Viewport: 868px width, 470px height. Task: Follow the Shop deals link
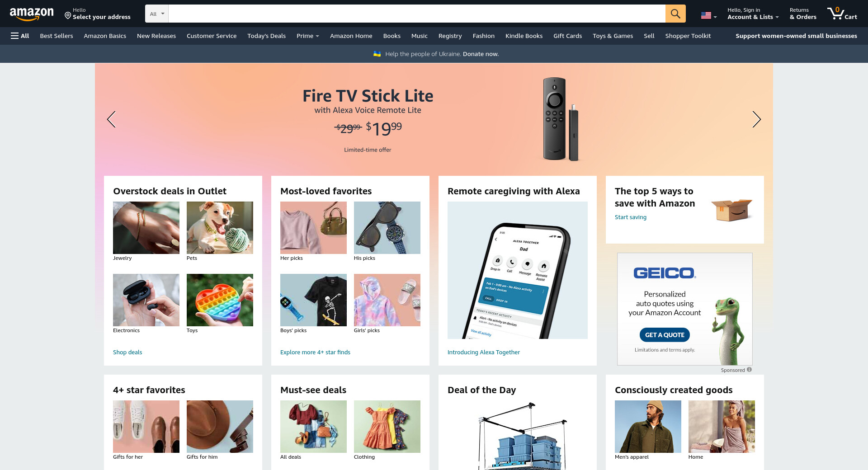[x=127, y=352]
